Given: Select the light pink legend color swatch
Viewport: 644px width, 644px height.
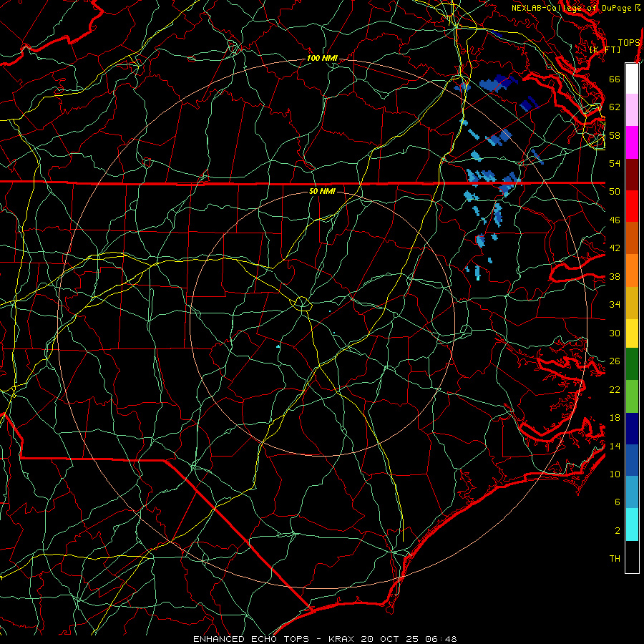Looking at the screenshot, I should (x=632, y=109).
